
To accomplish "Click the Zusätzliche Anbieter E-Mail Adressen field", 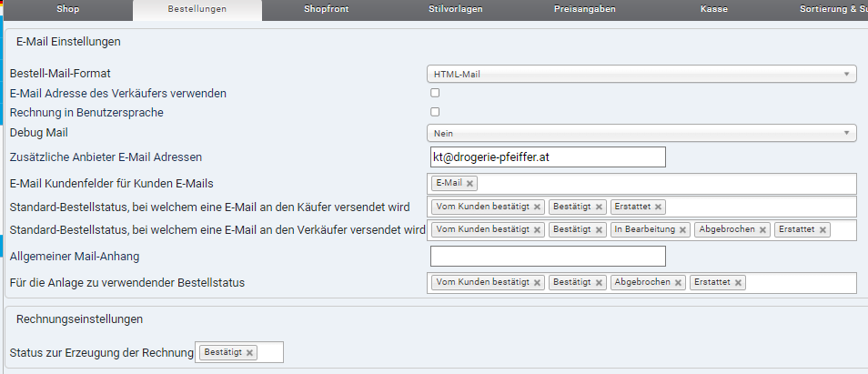I will pyautogui.click(x=548, y=157).
